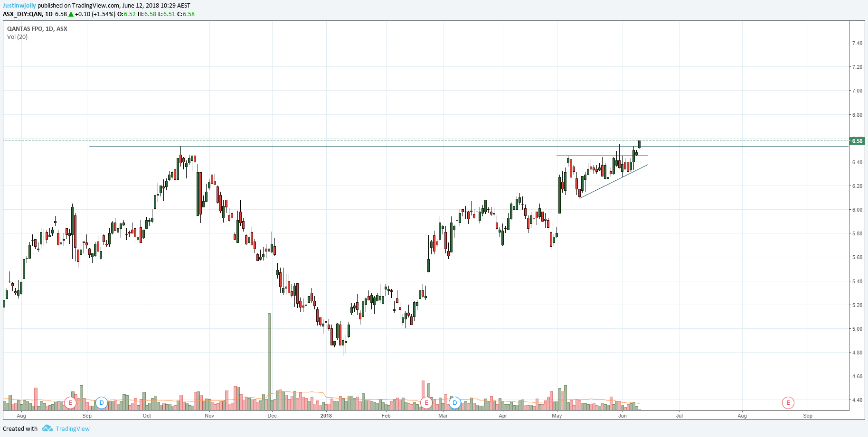
Task: Open dividend D marker just after Mar
Action: (x=455, y=403)
